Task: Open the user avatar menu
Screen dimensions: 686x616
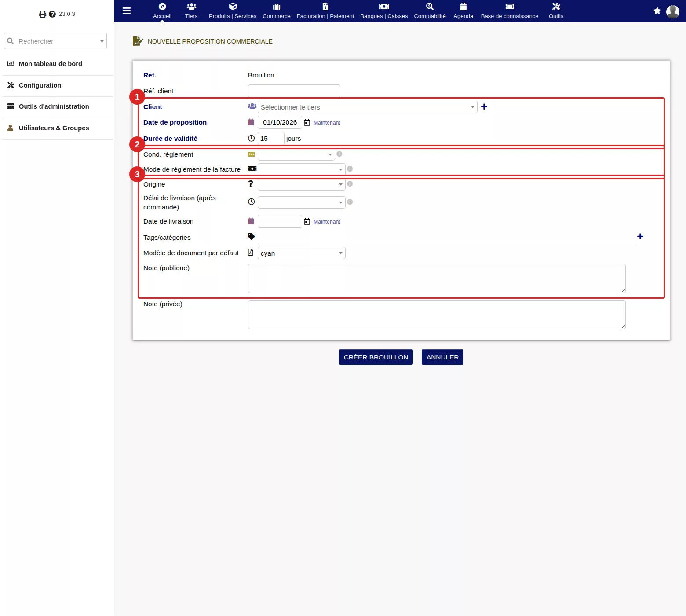Action: coord(673,11)
